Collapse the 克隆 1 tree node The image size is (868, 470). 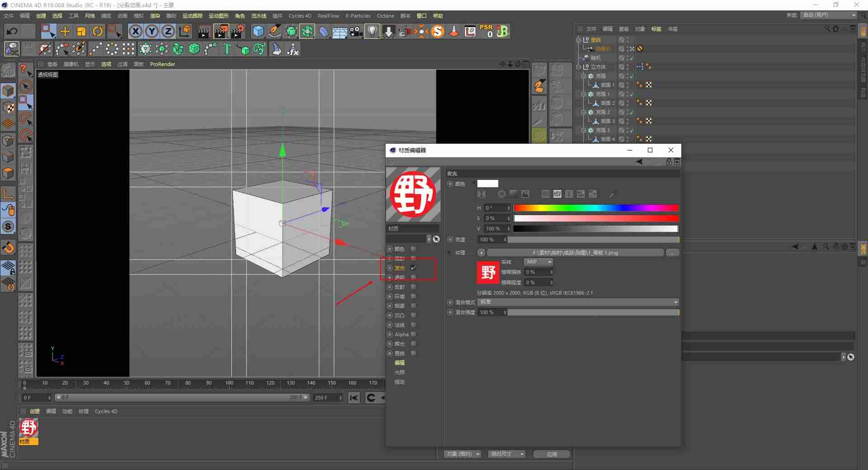tap(584, 94)
